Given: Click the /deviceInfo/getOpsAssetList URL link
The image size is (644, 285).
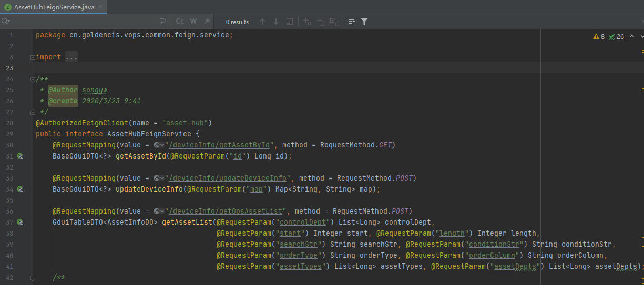Looking at the screenshot, I should coord(226,211).
